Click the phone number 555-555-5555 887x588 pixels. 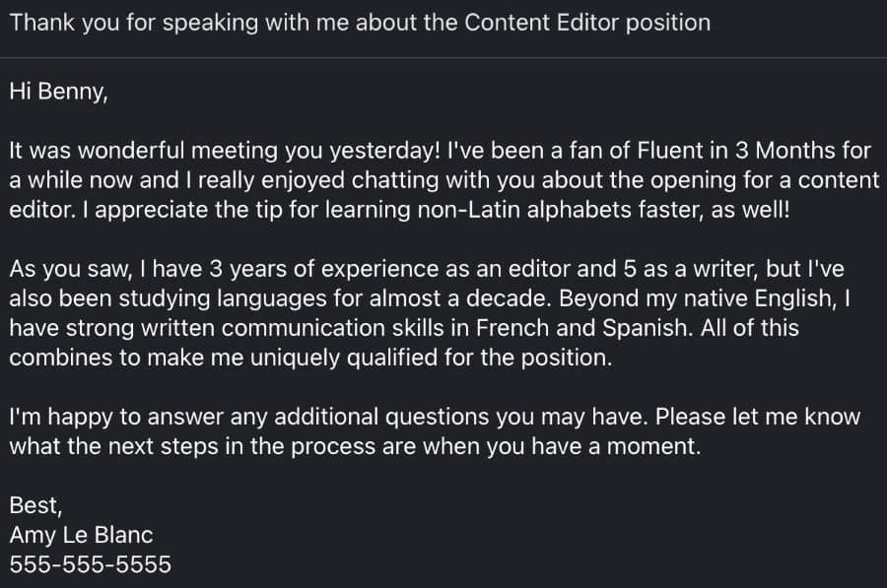click(x=90, y=564)
